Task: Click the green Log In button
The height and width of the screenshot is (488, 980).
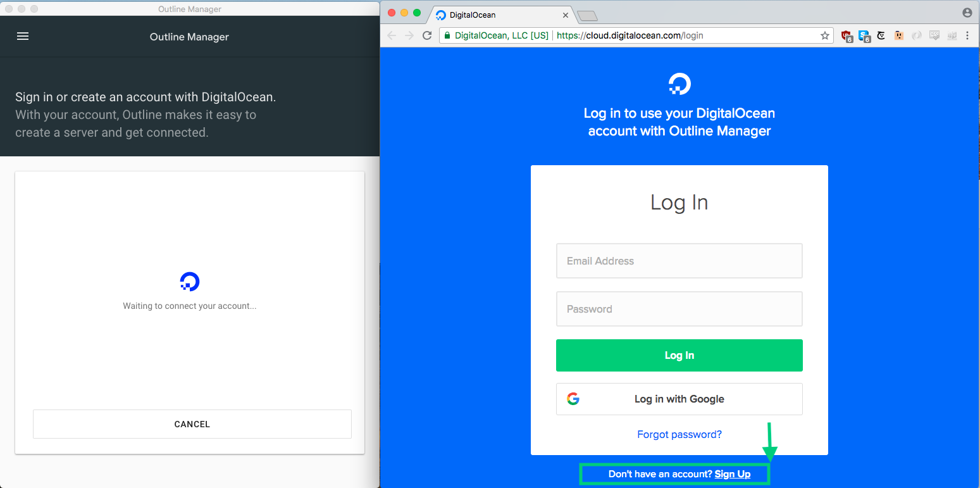Action: point(679,356)
